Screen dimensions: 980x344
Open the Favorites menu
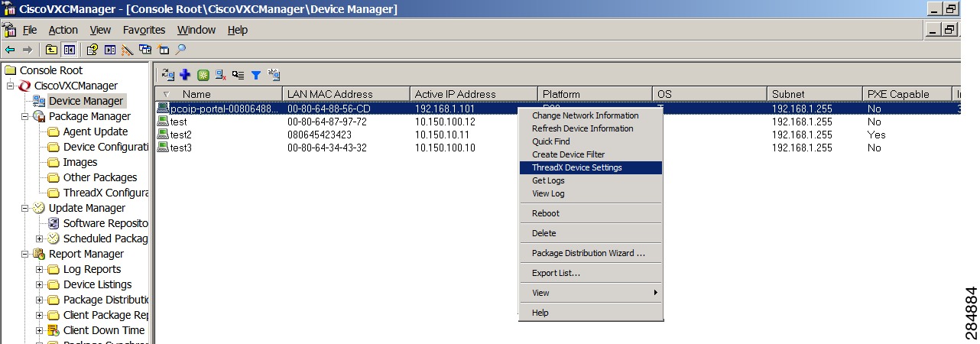point(144,30)
